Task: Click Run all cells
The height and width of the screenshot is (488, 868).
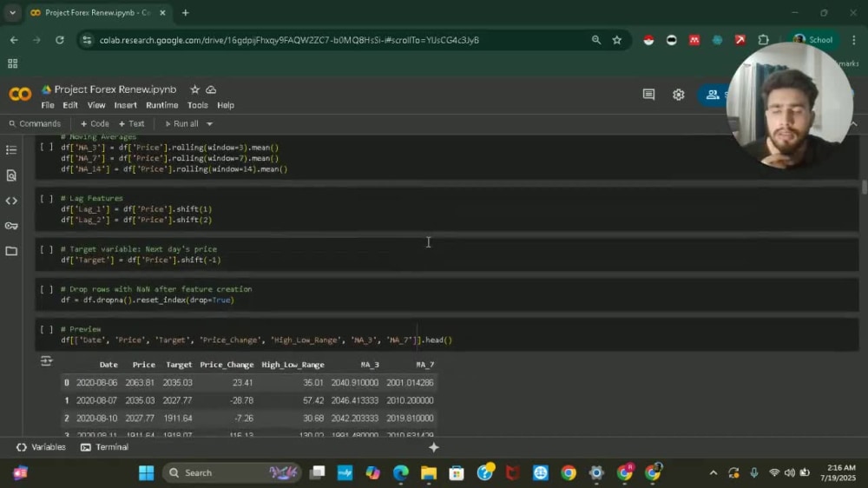Action: click(x=181, y=124)
